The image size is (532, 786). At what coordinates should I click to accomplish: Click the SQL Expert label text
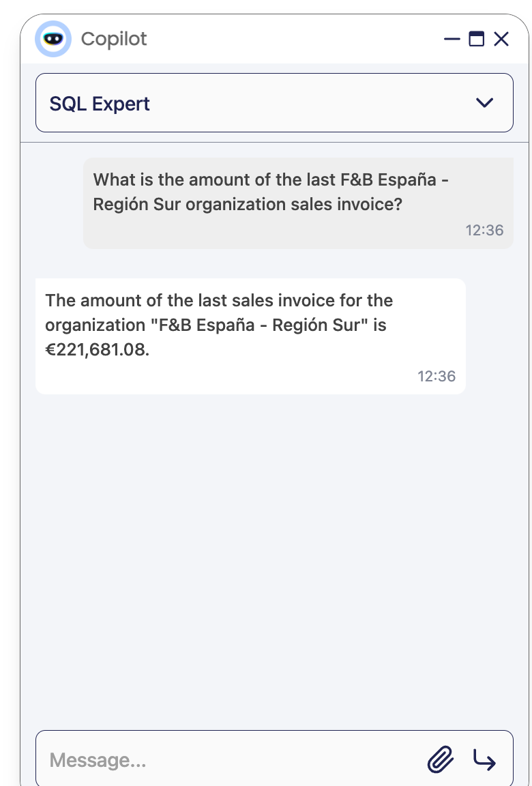click(100, 104)
